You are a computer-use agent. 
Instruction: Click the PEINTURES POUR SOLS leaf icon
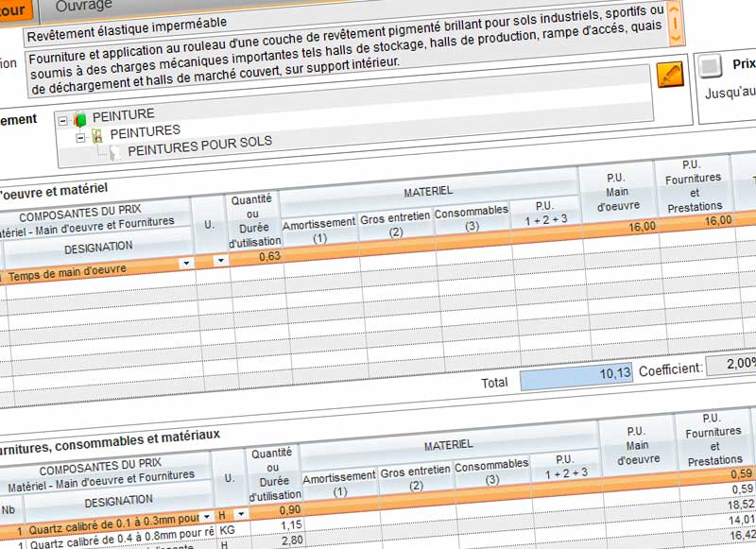point(116,150)
